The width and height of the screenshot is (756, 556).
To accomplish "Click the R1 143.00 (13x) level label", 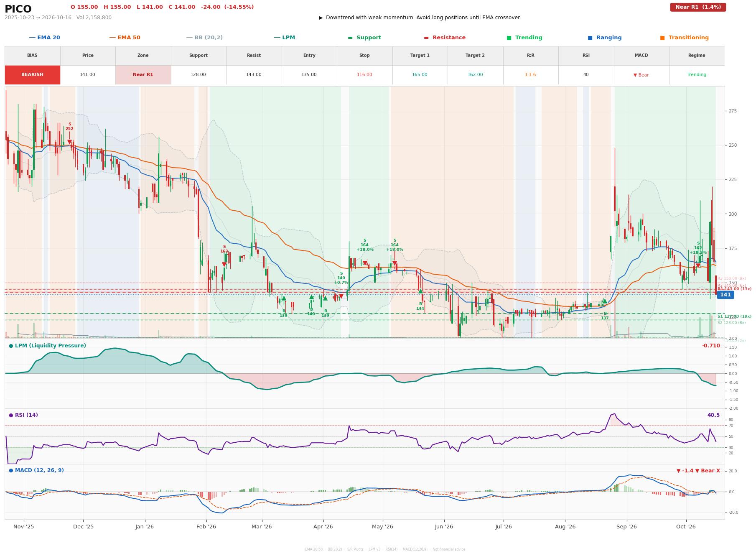I will (x=734, y=289).
